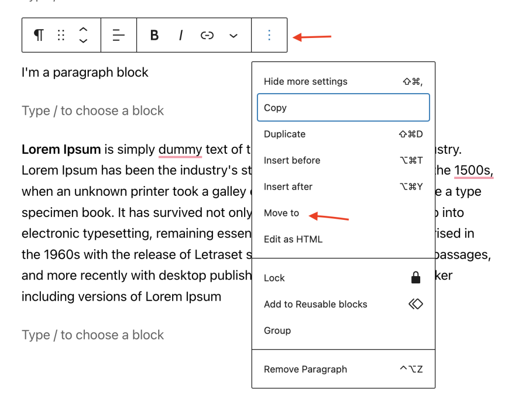The image size is (505, 420).
Task: Click the Paragraph block type icon
Action: [x=38, y=35]
